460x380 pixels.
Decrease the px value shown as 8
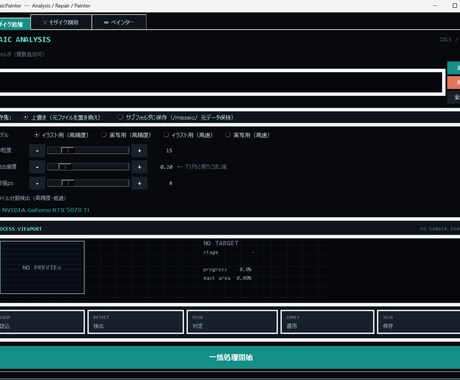coord(37,183)
